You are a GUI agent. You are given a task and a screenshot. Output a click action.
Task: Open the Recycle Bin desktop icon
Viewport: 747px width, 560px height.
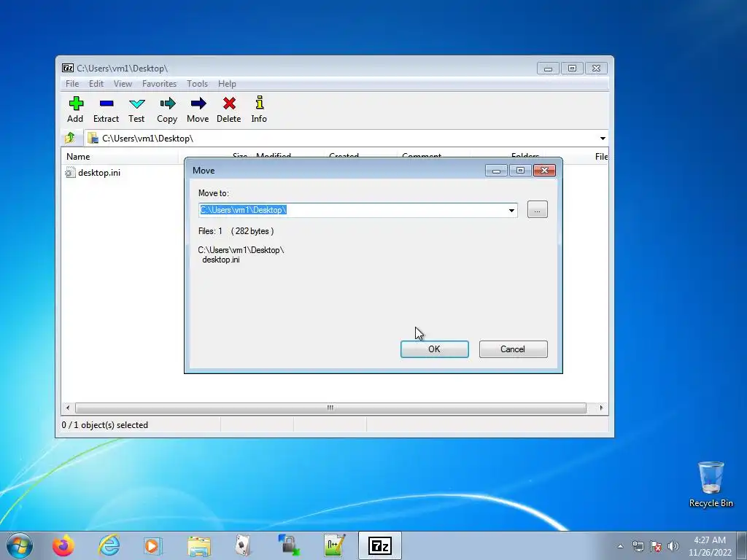pyautogui.click(x=711, y=484)
